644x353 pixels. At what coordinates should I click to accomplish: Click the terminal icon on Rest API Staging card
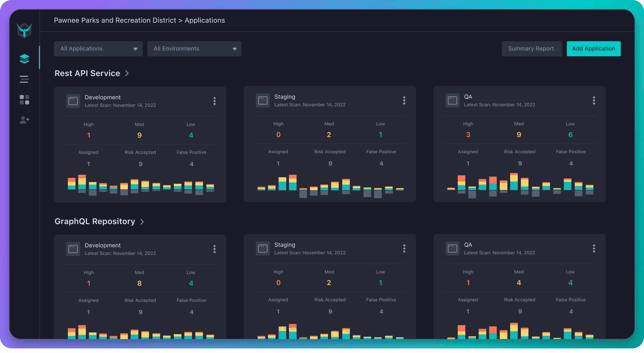[x=263, y=100]
